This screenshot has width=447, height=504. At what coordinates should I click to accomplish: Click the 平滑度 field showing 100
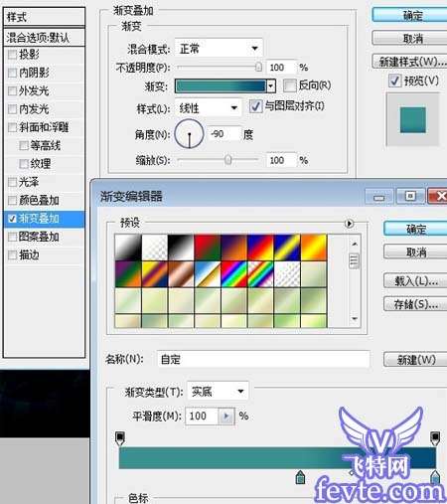tap(202, 416)
